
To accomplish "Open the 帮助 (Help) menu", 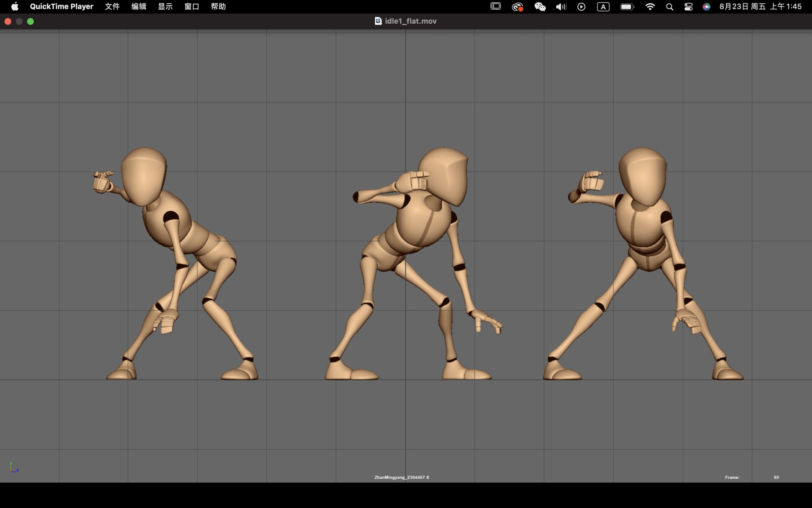I will coord(218,6).
